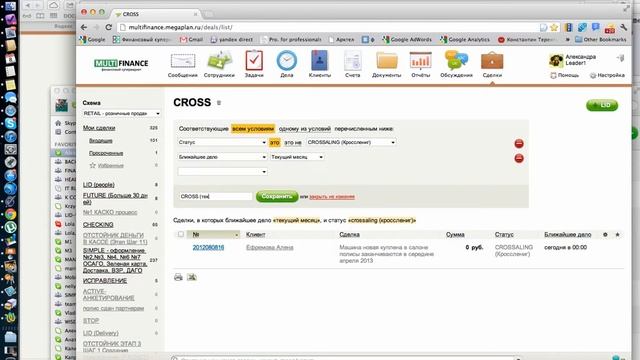Open the Клиенты (Clients) section
The width and height of the screenshot is (640, 360).
click(320, 64)
